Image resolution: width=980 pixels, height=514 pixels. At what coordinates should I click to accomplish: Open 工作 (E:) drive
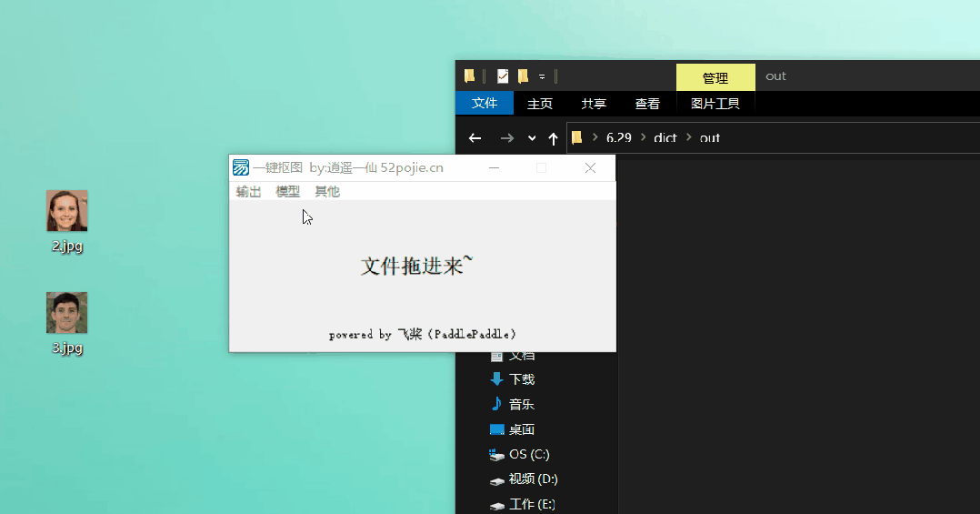point(531,504)
